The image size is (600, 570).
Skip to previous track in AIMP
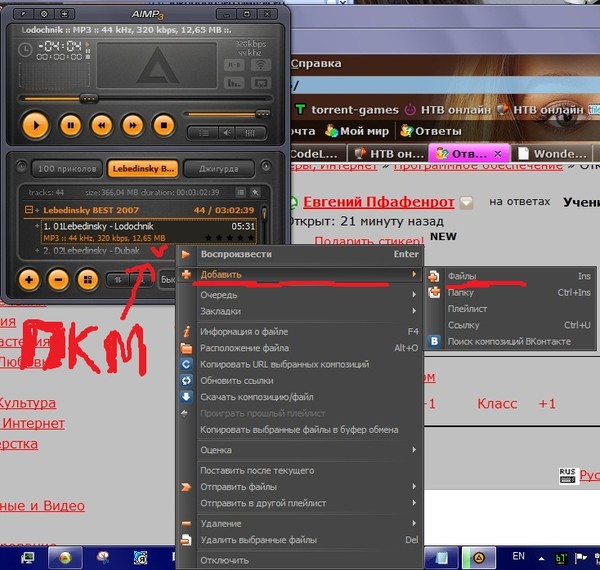(x=101, y=125)
